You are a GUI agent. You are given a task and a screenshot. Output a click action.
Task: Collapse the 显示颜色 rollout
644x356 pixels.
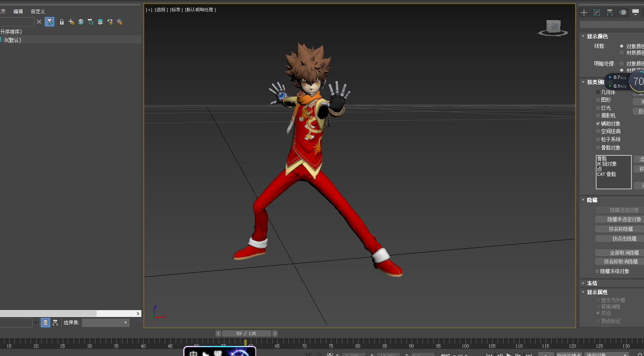[597, 36]
